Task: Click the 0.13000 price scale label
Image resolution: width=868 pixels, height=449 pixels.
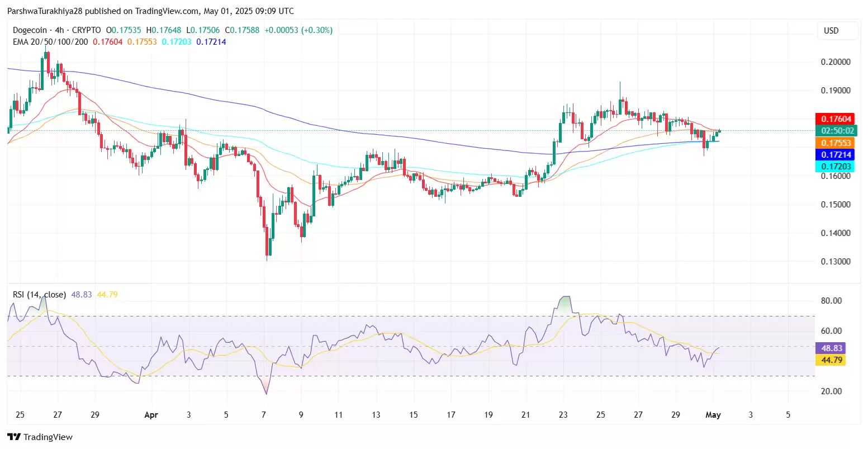Action: (x=836, y=262)
